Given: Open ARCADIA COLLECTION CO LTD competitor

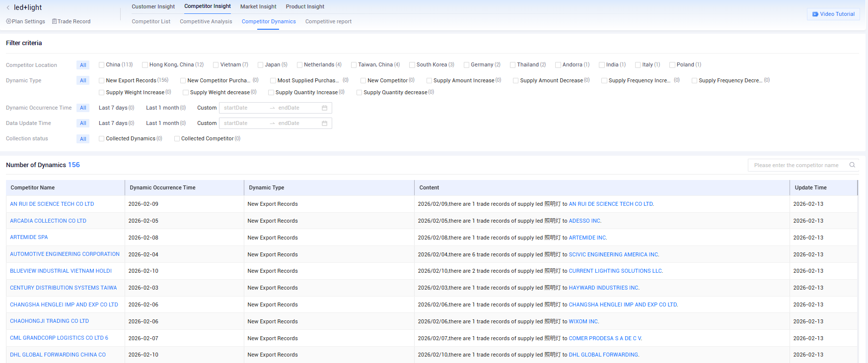Looking at the screenshot, I should 48,221.
